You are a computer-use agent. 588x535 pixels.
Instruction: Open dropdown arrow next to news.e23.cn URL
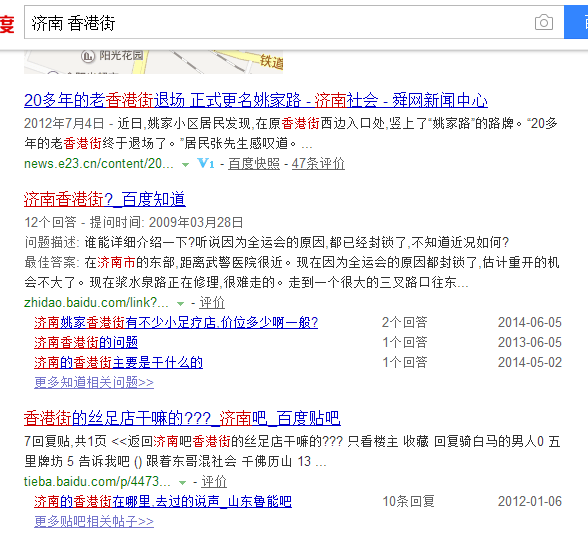pyautogui.click(x=185, y=165)
